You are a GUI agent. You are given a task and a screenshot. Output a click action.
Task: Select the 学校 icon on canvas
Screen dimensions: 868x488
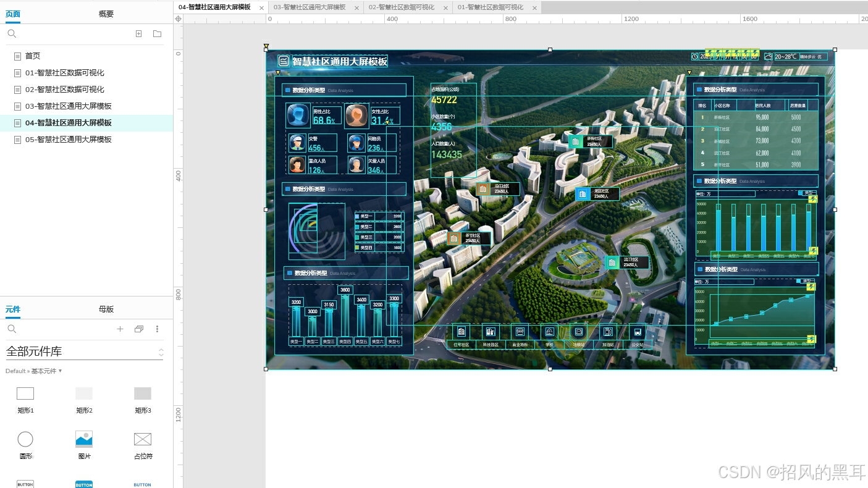click(549, 332)
